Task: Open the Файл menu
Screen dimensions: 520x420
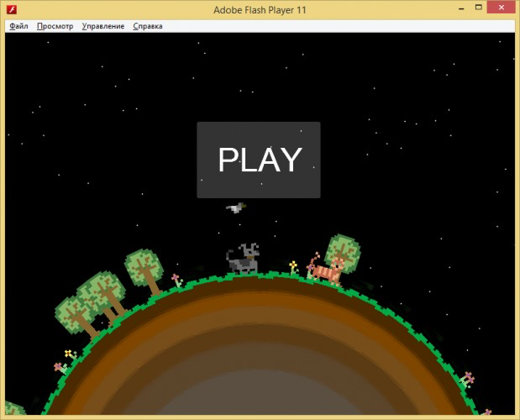Action: pos(18,26)
